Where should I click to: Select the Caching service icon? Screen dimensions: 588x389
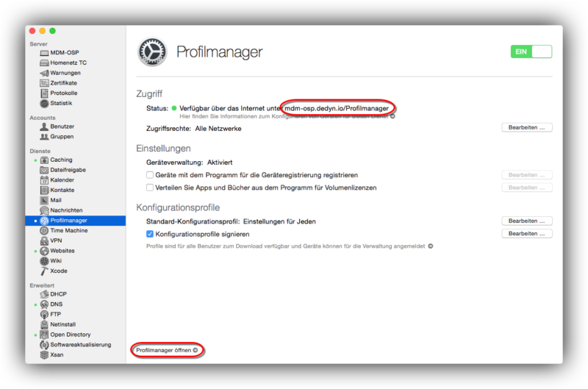coord(44,160)
